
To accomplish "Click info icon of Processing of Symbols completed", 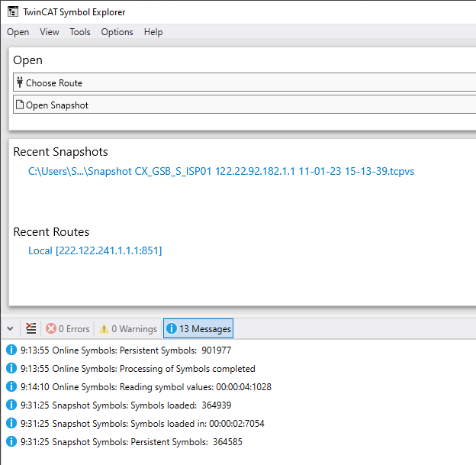I will coord(11,368).
